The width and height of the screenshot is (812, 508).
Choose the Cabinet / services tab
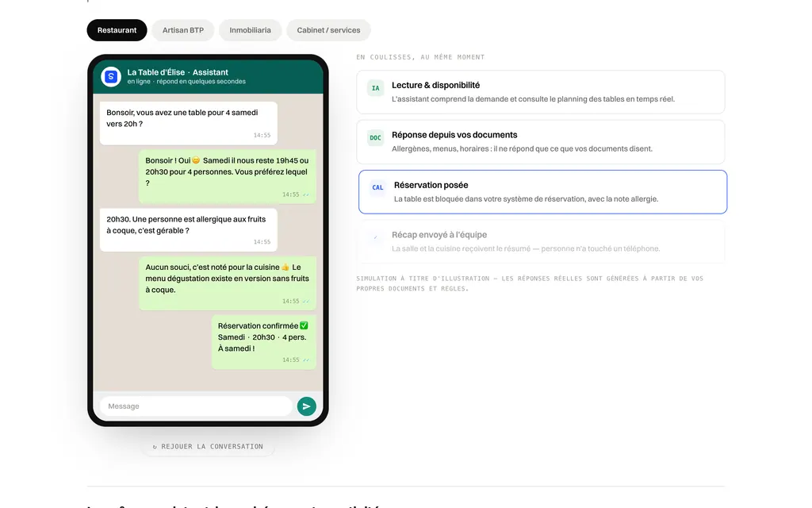328,30
